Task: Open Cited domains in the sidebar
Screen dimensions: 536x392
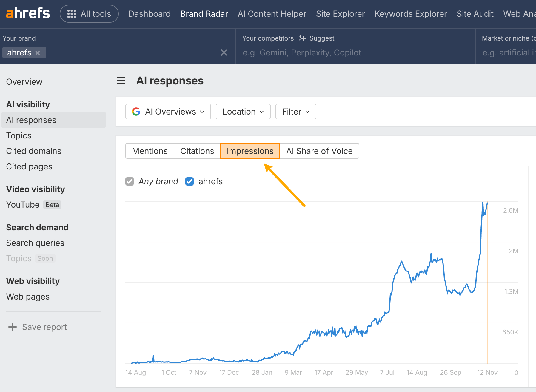Action: (x=33, y=151)
